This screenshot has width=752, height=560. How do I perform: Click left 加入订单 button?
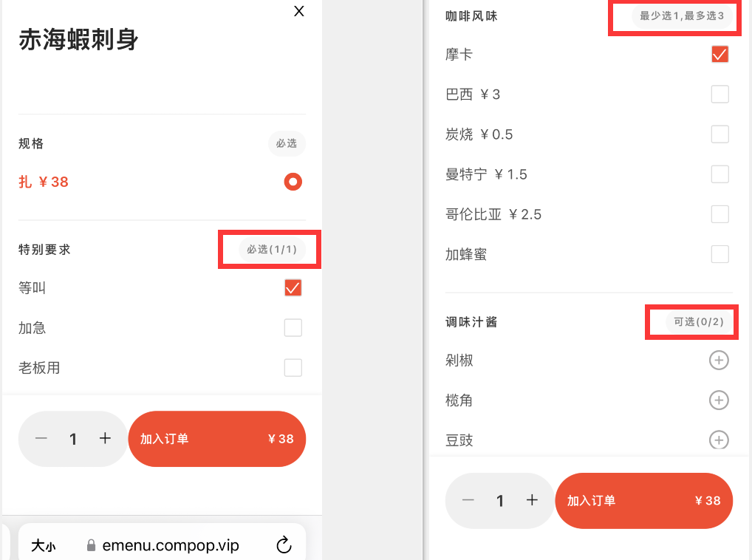coord(216,439)
